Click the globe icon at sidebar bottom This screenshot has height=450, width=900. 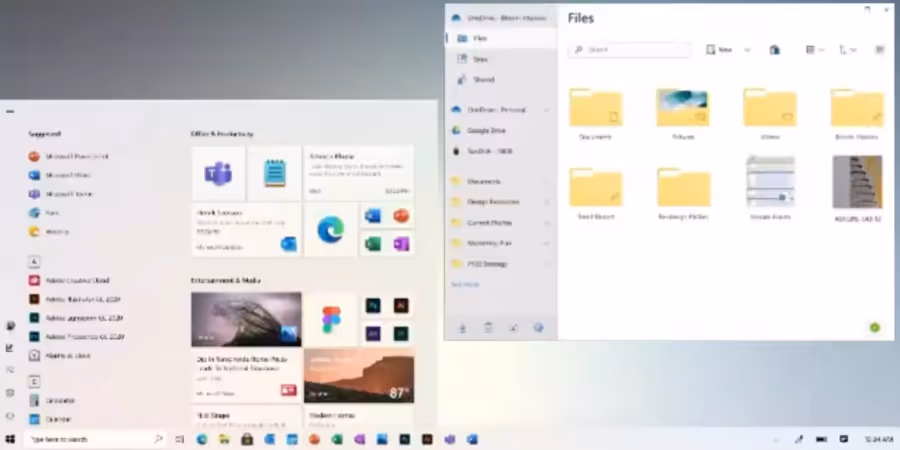(538, 328)
